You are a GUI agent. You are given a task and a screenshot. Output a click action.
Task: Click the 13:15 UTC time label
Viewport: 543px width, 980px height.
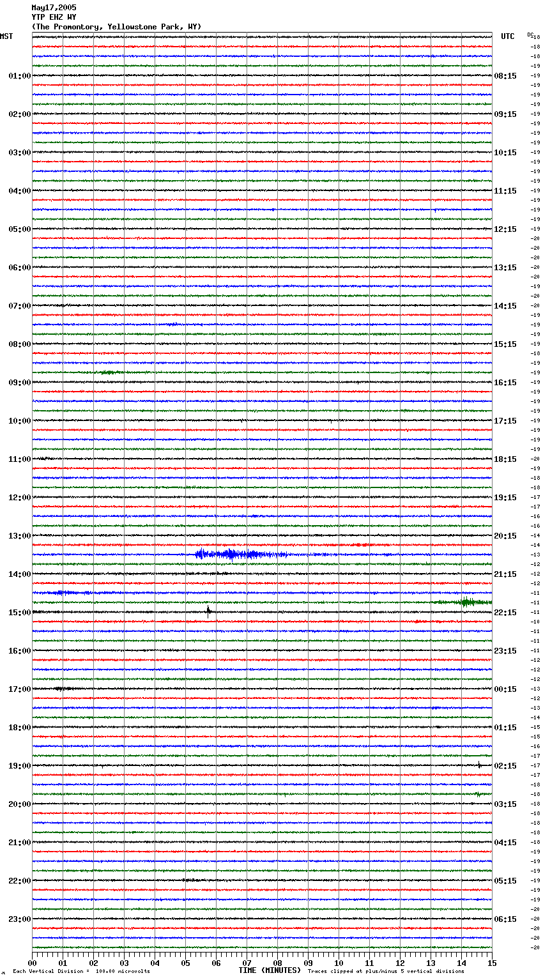tap(505, 268)
